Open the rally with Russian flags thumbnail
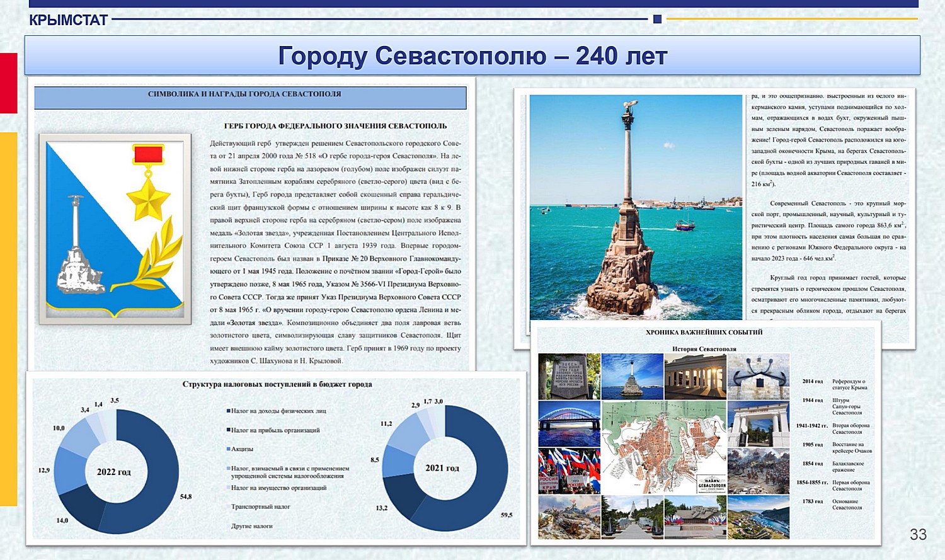Image resolution: width=945 pixels, height=560 pixels. (x=569, y=471)
